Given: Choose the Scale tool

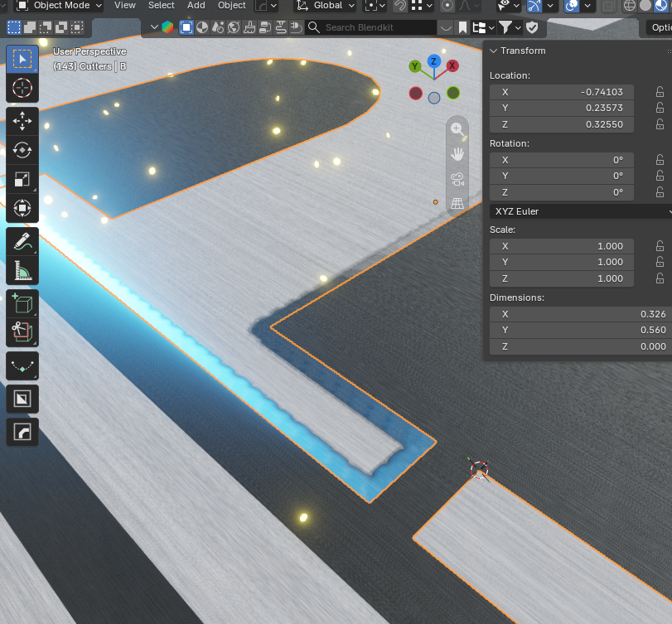Looking at the screenshot, I should click(x=22, y=179).
